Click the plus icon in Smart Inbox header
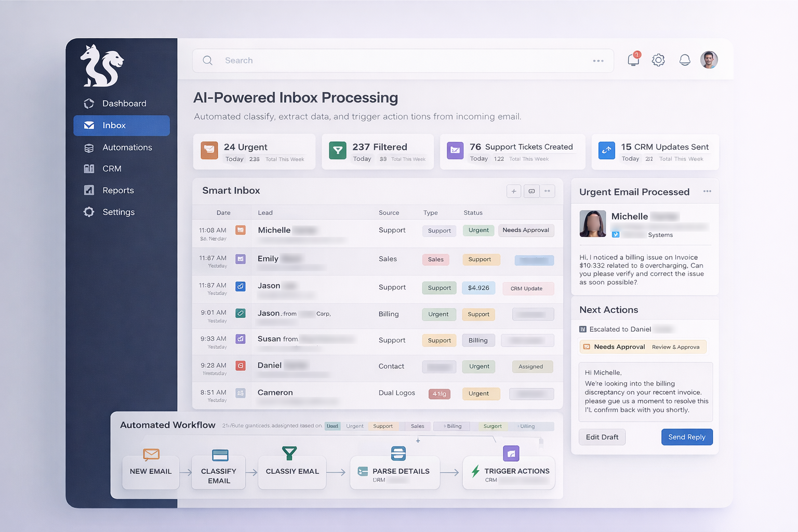Screen dimensions: 798x532 click(x=514, y=191)
